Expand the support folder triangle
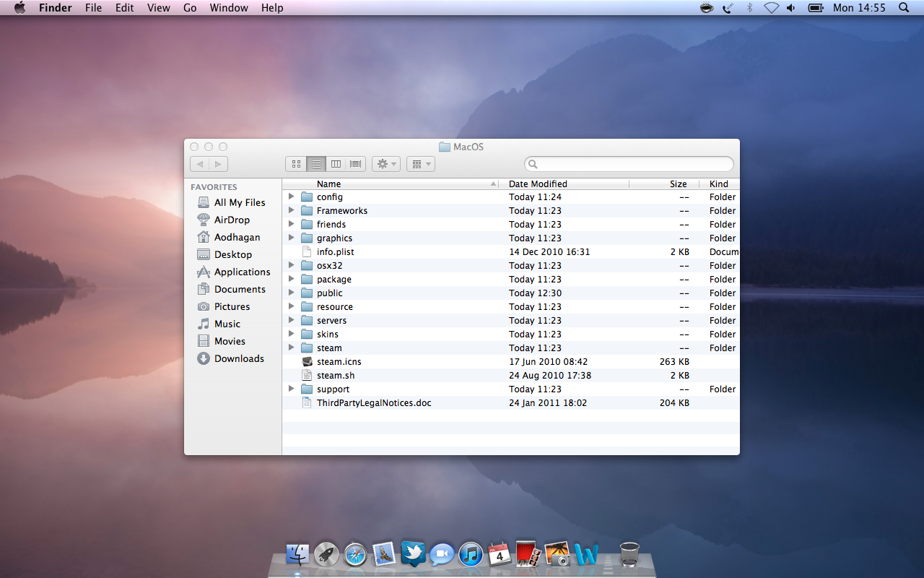This screenshot has width=924, height=578. click(291, 389)
